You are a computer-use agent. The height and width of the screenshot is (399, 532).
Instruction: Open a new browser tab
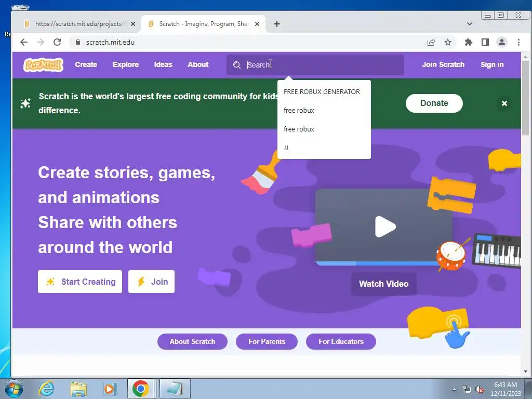[277, 24]
